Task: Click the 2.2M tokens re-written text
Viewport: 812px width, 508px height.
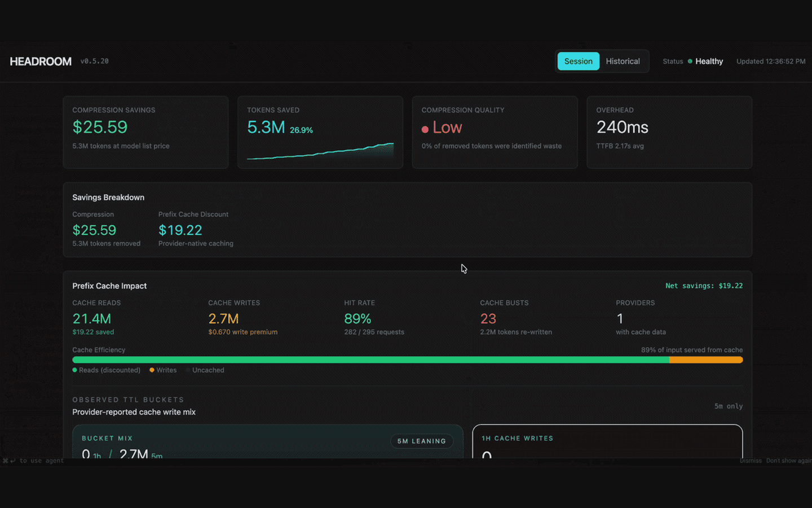Action: (516, 332)
